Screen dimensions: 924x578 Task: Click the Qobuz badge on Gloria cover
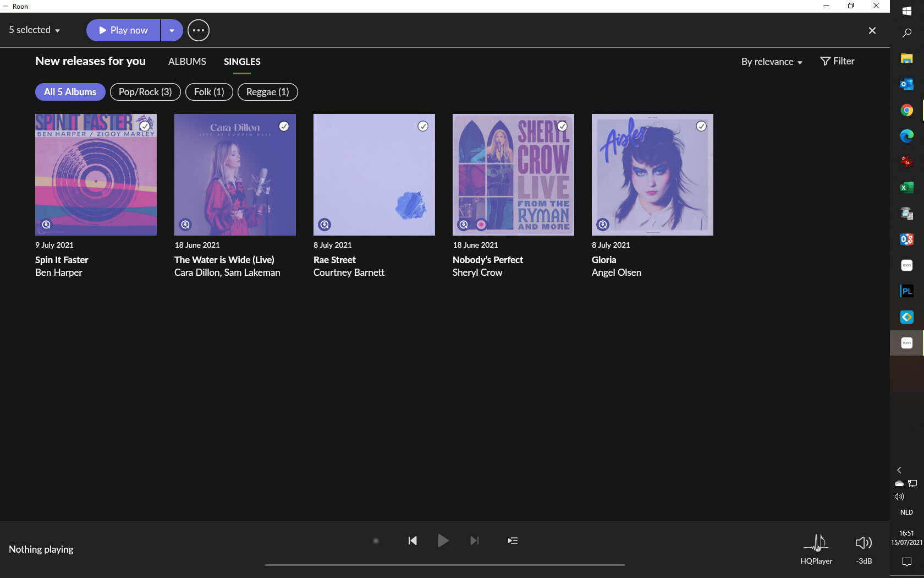click(603, 225)
